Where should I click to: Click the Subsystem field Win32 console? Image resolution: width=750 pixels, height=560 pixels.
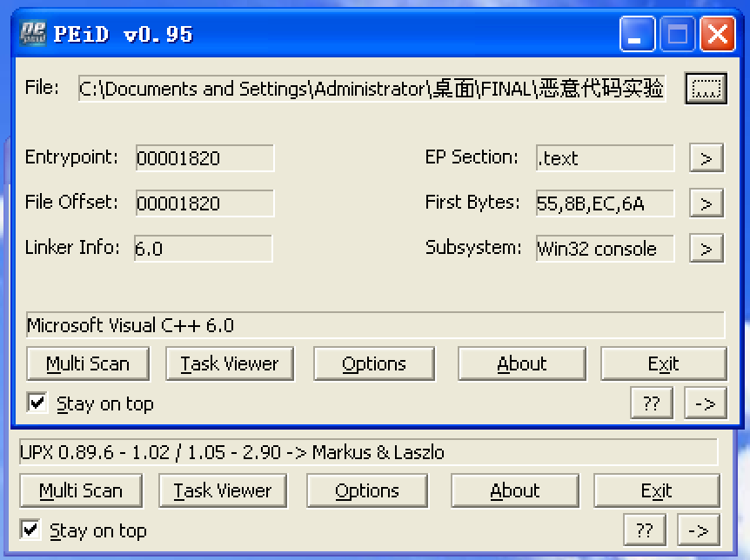(605, 248)
